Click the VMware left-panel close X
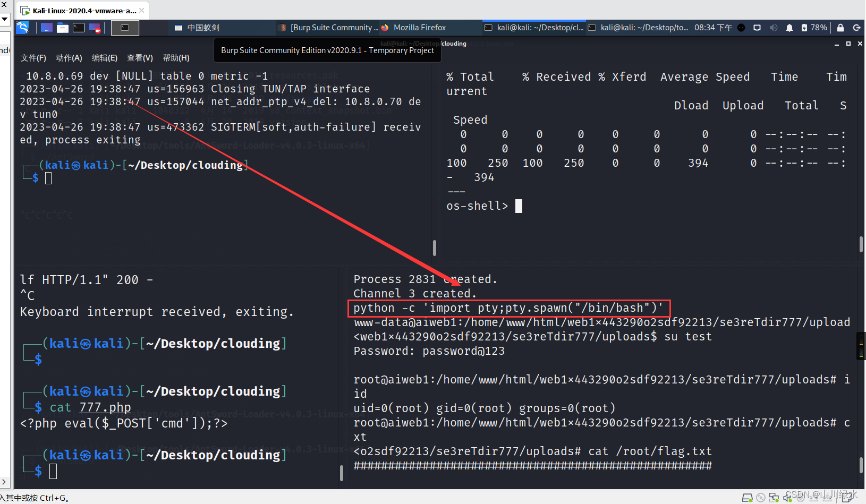The height and width of the screenshot is (504, 866). point(4,4)
